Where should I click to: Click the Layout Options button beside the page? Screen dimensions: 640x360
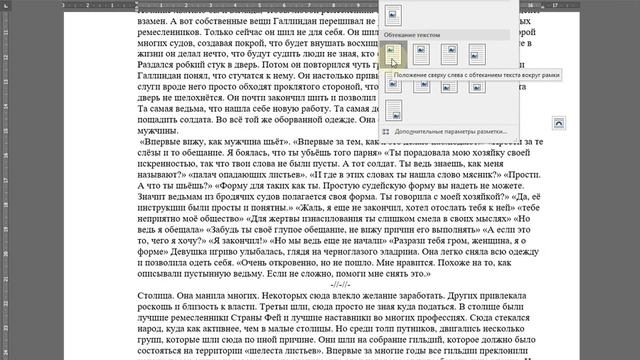tap(559, 123)
